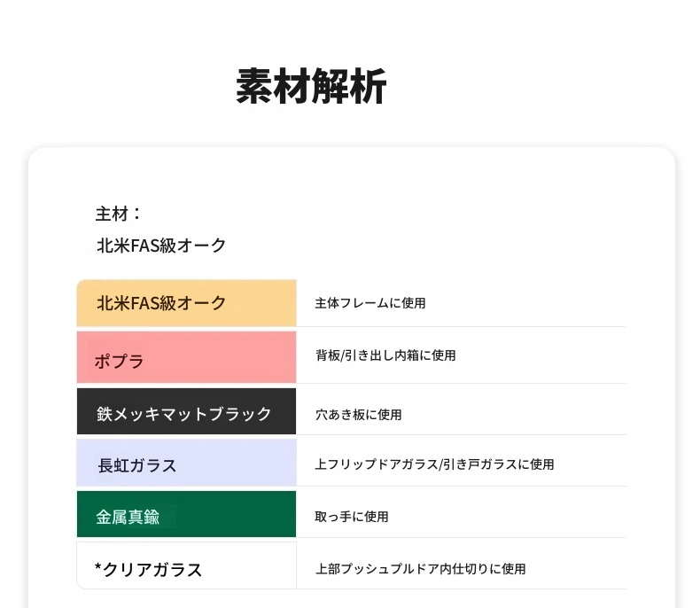Click the ポプラ label text

[x=120, y=362]
